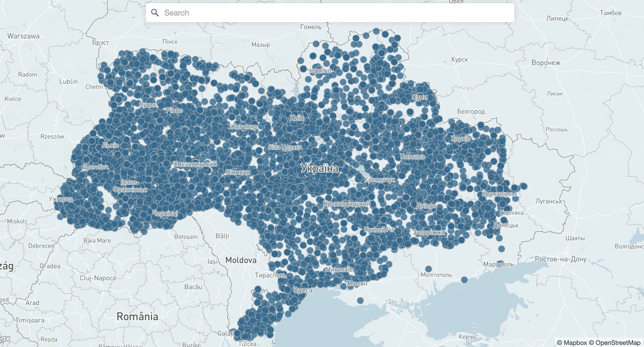
Task: Click the Вінниця city label
Action: [x=238, y=172]
